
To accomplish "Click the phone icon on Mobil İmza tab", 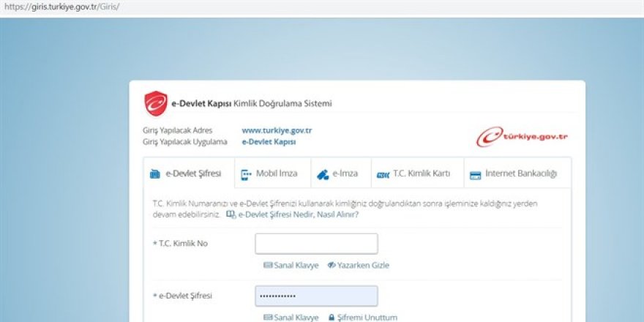I will [246, 174].
